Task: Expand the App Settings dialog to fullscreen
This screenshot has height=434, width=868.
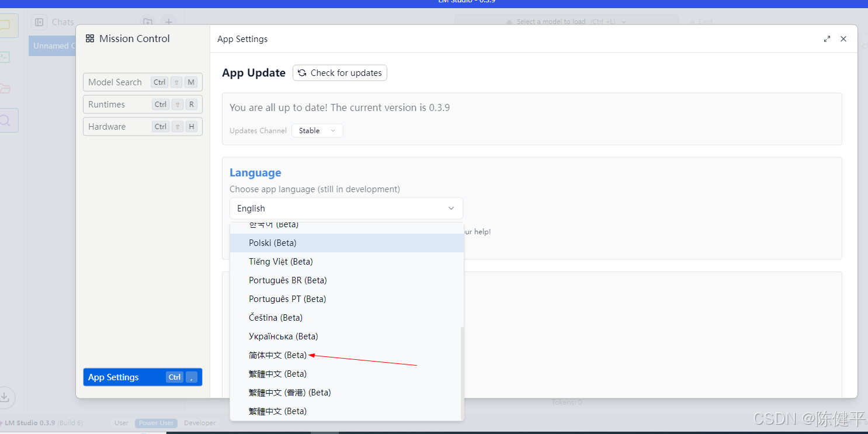Action: 827,39
